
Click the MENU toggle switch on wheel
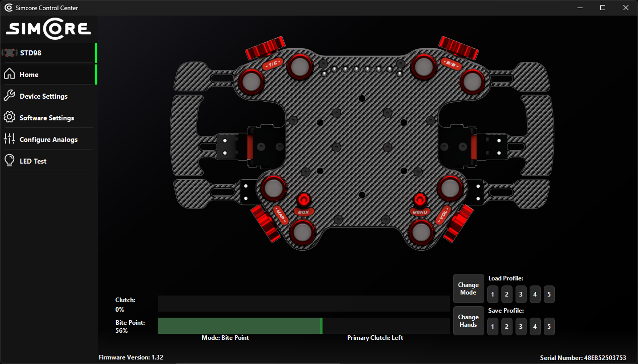[x=420, y=200]
